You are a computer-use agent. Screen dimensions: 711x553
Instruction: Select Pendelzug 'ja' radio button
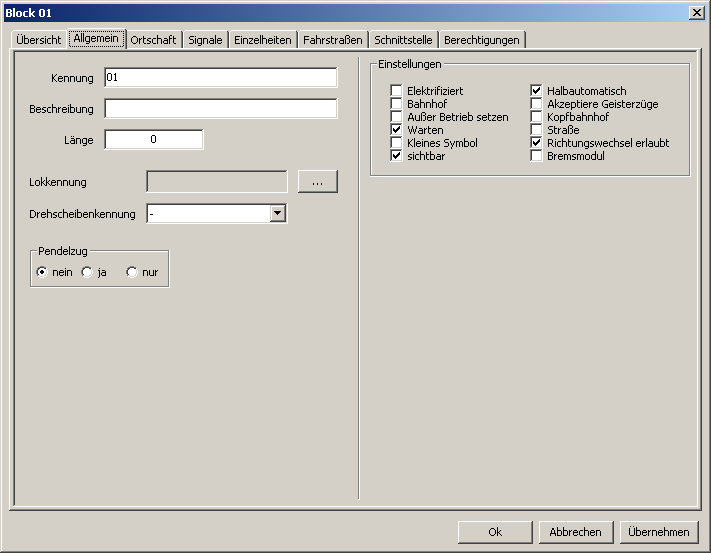pyautogui.click(x=87, y=272)
